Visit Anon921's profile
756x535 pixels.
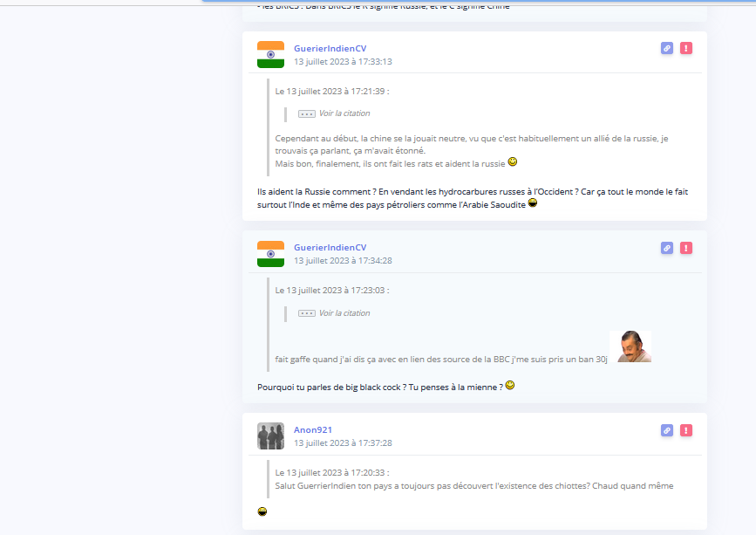313,430
